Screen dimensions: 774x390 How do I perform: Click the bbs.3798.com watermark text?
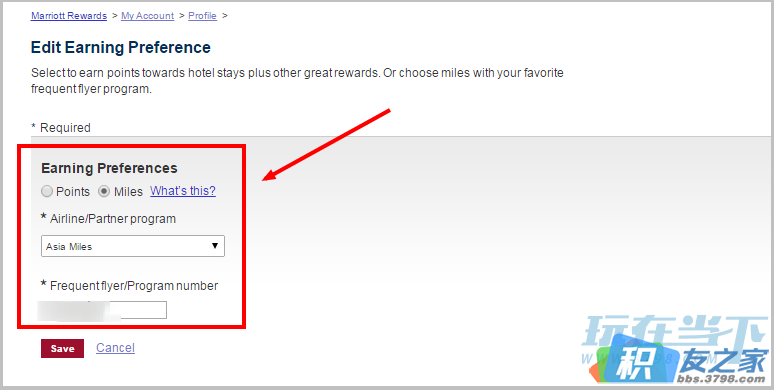tap(722, 379)
